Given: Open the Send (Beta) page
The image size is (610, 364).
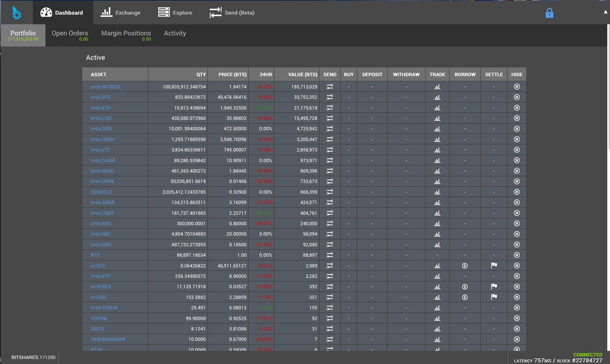Looking at the screenshot, I should click(232, 12).
